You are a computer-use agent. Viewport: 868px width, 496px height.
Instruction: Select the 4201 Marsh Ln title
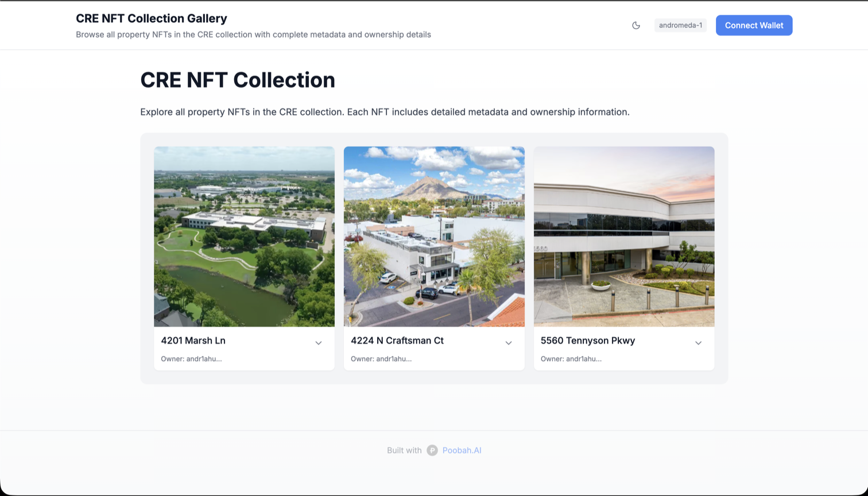click(x=193, y=340)
